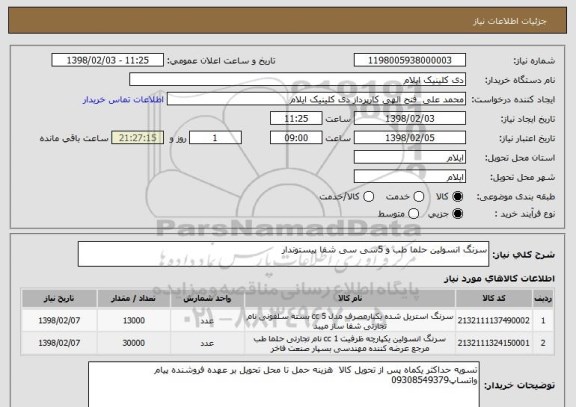Click the creation time field 11:25

click(296, 118)
